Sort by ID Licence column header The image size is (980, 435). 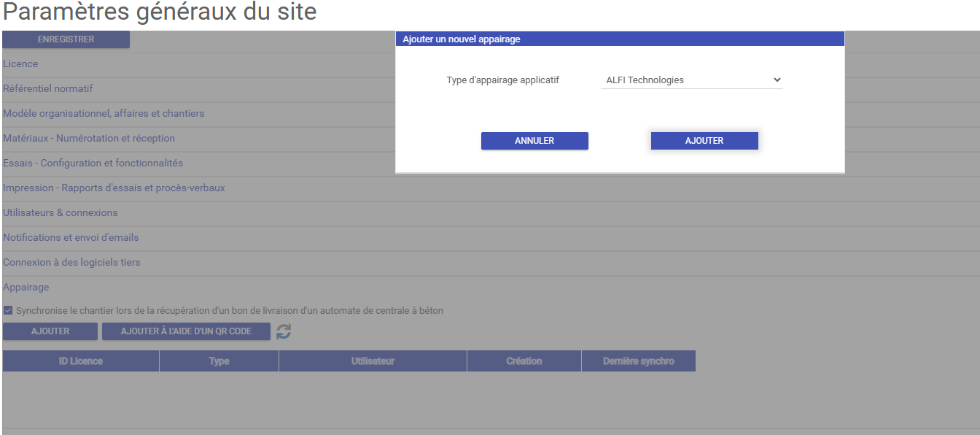point(80,361)
